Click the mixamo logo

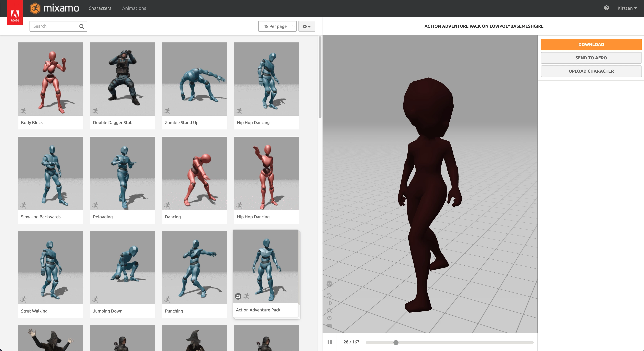(55, 8)
